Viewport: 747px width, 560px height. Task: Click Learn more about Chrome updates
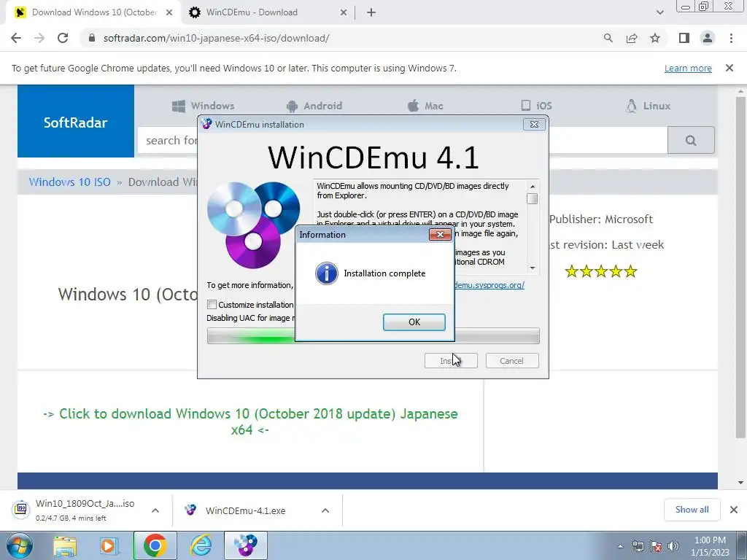(x=688, y=68)
